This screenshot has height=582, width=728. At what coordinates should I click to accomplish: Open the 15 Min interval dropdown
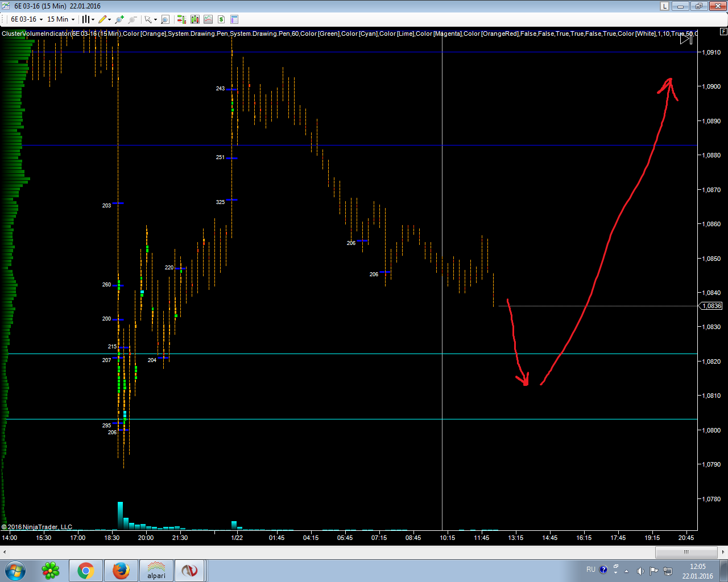(61, 19)
